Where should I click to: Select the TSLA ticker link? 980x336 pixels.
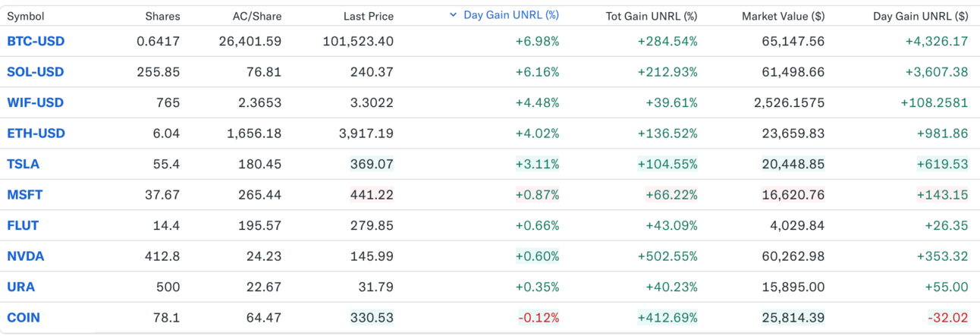click(23, 164)
